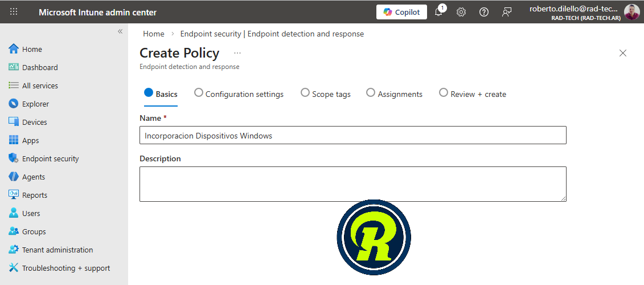Click the Explorer icon in sidebar
Screen dimensions: 644x285
tap(14, 104)
